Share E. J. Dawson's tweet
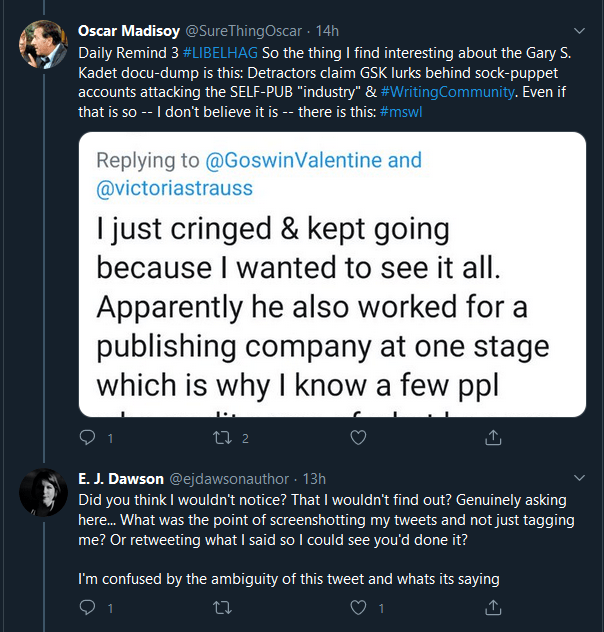The height and width of the screenshot is (632, 604). point(493,607)
